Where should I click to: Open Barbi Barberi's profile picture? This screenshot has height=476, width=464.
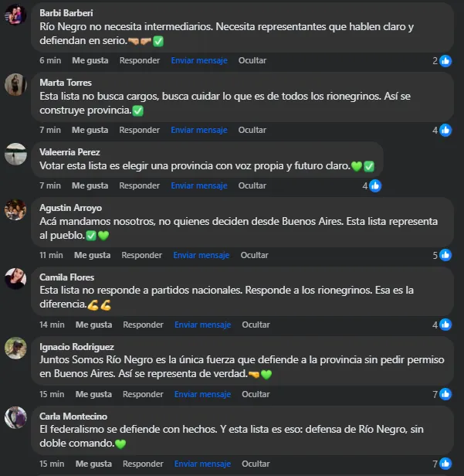[x=15, y=15]
